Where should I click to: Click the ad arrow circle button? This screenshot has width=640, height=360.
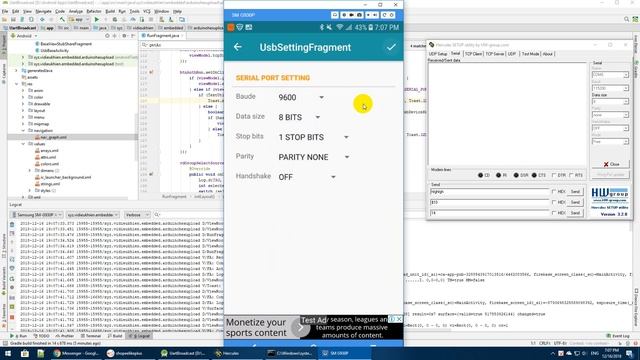(x=300, y=327)
